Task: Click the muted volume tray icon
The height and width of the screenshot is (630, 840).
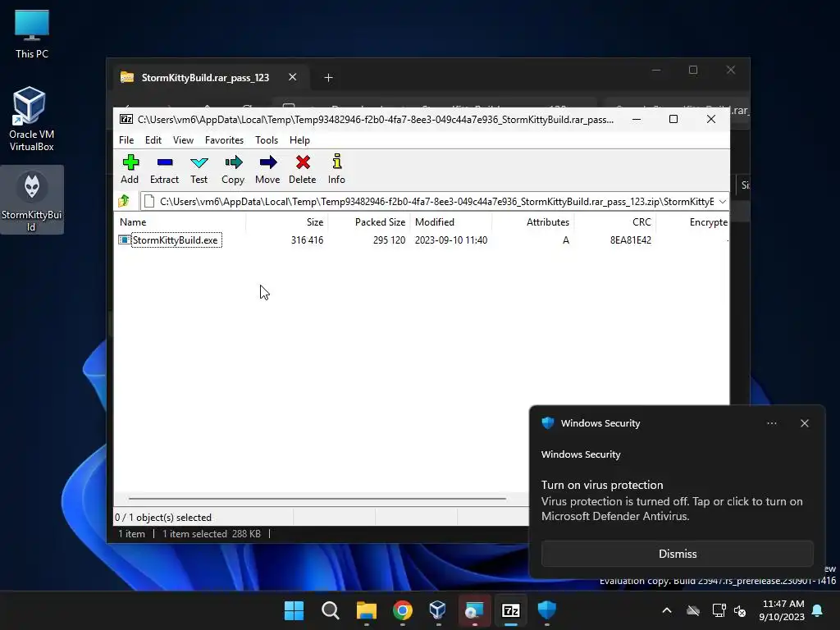Action: coord(740,610)
